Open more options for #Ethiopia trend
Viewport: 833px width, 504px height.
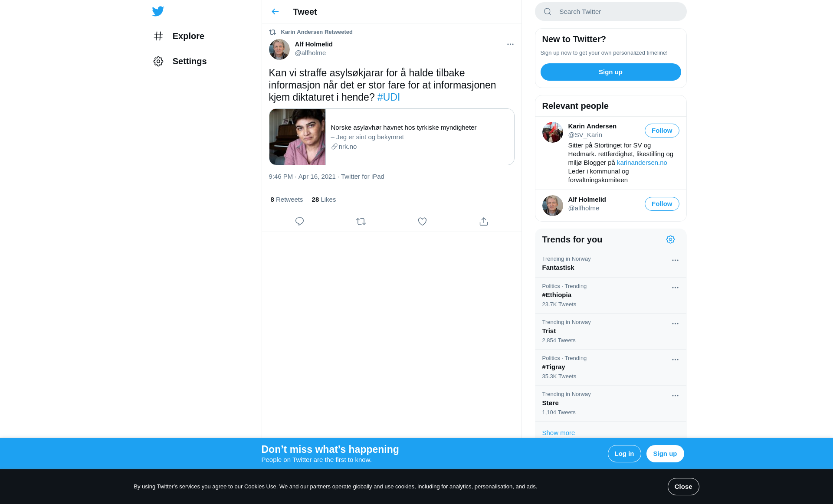675,288
